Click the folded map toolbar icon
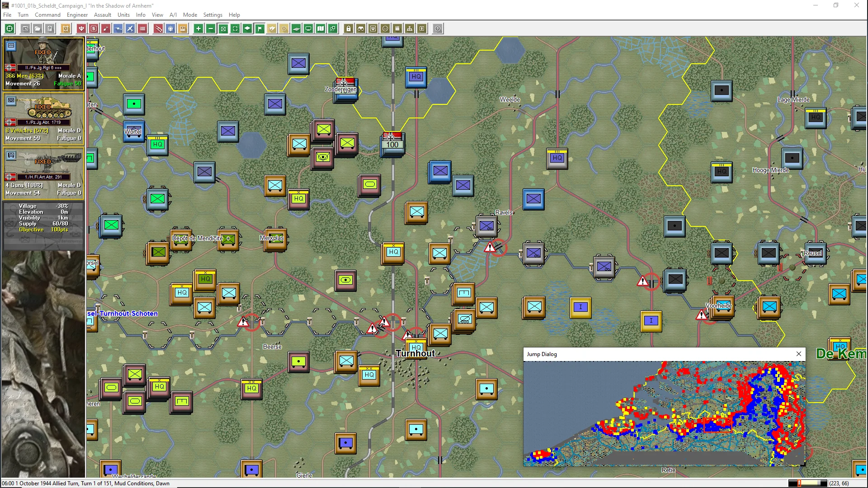Screen dimensions: 868x488 coord(321,28)
